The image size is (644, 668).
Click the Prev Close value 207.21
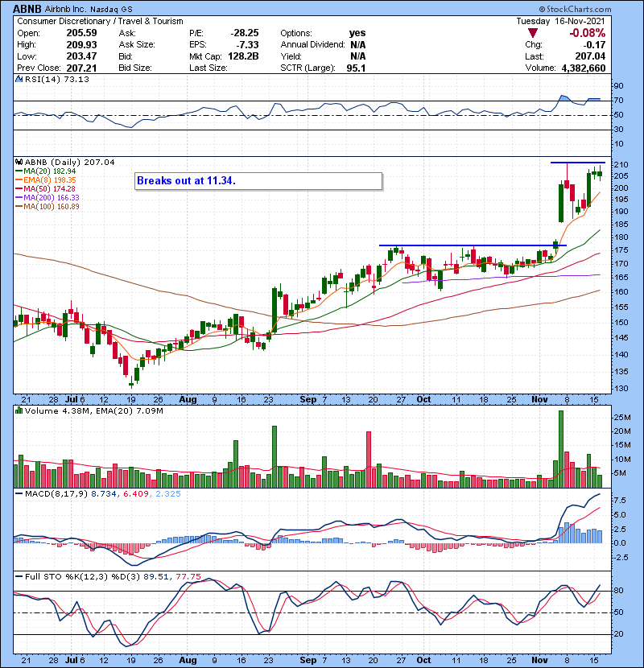point(81,68)
